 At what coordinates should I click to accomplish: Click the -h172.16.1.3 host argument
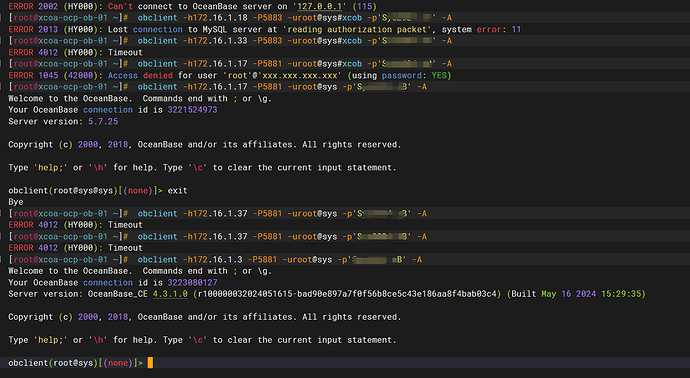tap(213, 260)
